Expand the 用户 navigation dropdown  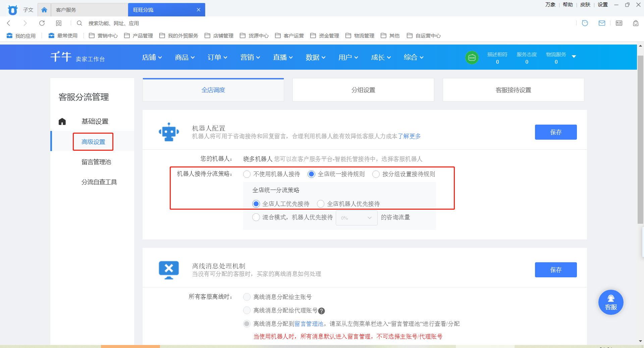348,57
